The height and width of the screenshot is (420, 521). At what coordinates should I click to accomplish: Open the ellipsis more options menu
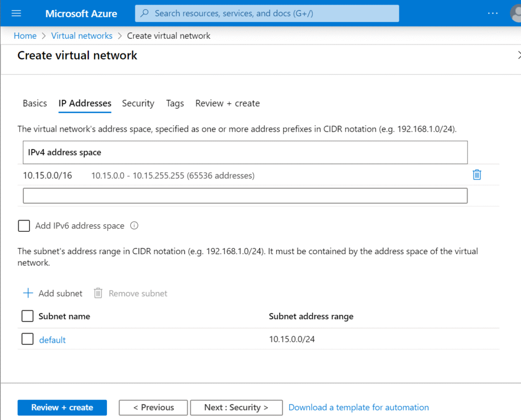point(493,13)
